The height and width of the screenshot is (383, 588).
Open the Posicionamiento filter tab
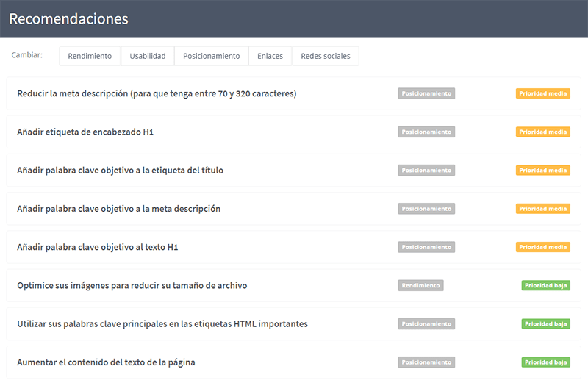click(211, 56)
